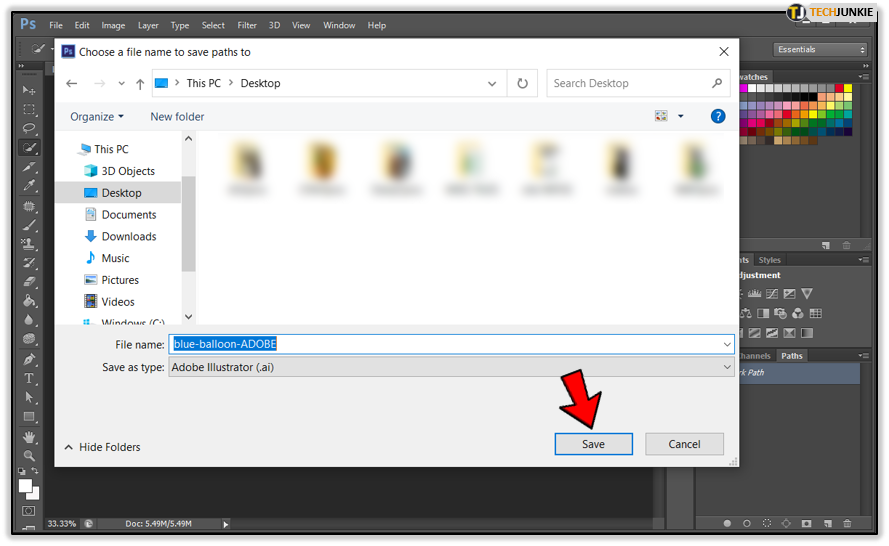
Task: Select the Type tool
Action: coord(29,378)
